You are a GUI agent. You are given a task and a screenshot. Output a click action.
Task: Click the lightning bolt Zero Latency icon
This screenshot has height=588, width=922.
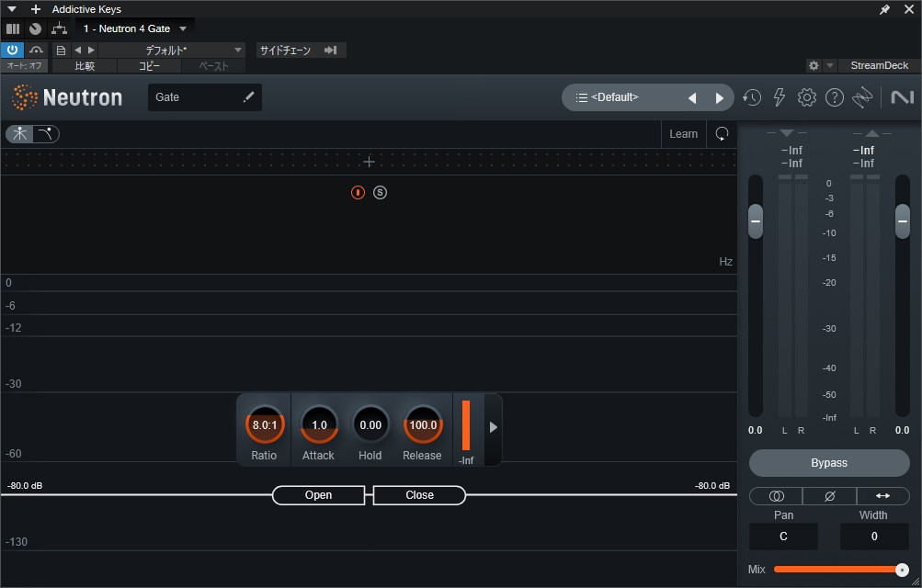click(x=780, y=97)
